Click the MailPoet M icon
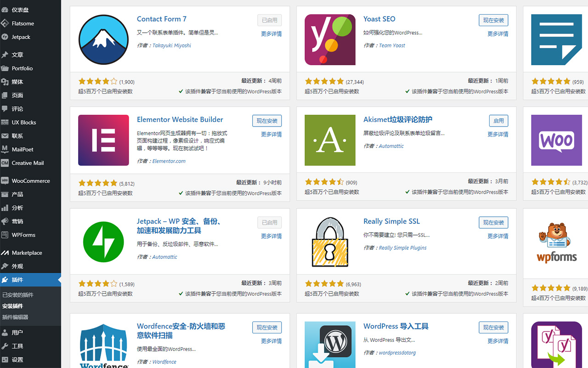Image resolution: width=588 pixels, height=368 pixels. [5, 149]
